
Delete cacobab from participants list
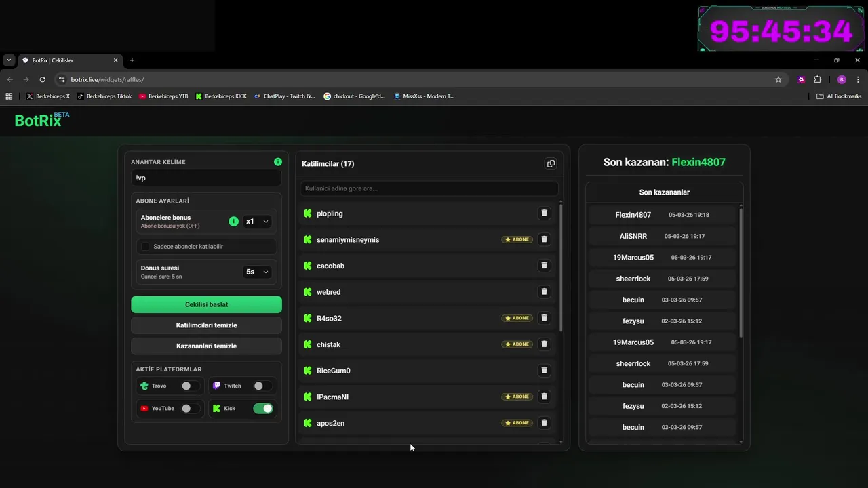click(x=544, y=266)
